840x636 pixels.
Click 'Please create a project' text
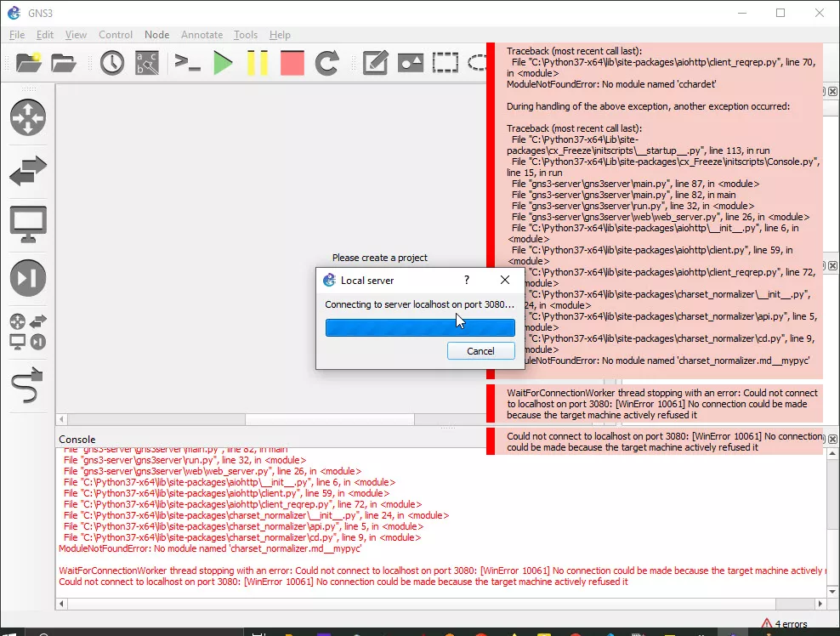coord(380,258)
